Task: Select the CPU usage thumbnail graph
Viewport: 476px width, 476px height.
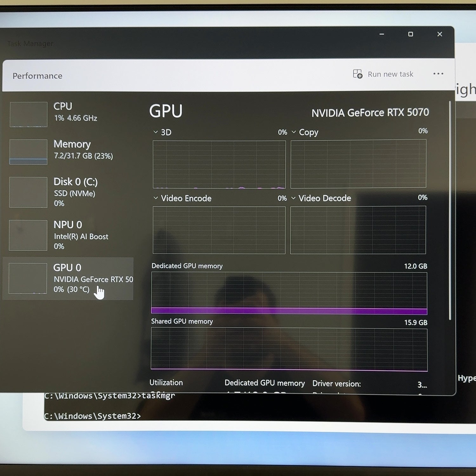Action: point(29,115)
